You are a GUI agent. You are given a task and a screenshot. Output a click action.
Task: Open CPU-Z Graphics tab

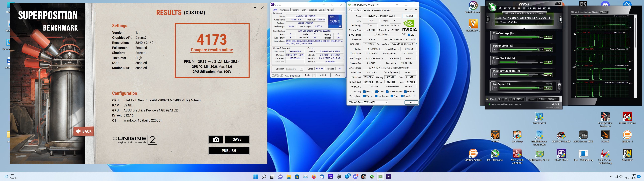tap(313, 10)
